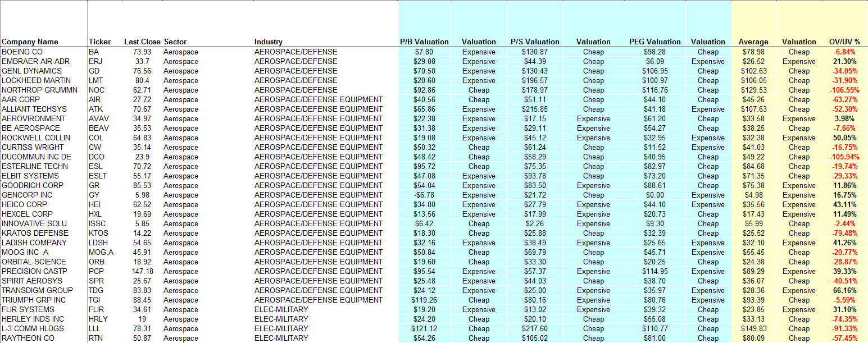Select the P/B Valuation header

pyautogui.click(x=424, y=42)
